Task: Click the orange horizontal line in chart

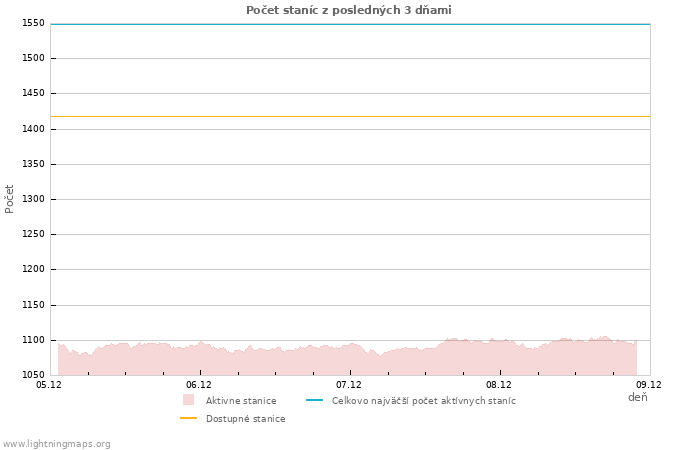Action: 350,116
